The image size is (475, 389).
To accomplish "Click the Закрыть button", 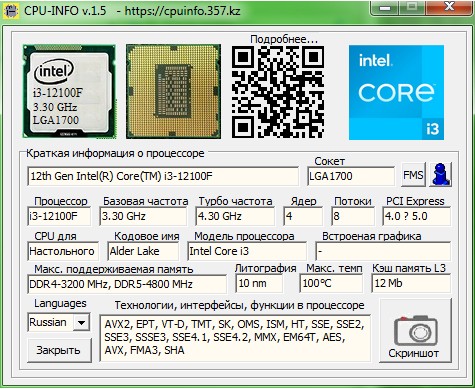I will coord(59,350).
